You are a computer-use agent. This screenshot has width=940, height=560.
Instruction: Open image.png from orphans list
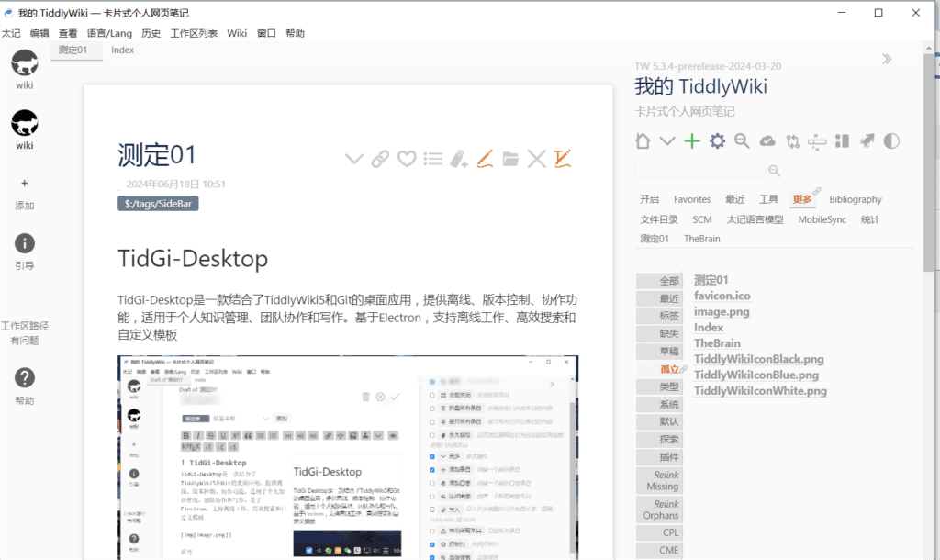(x=722, y=312)
